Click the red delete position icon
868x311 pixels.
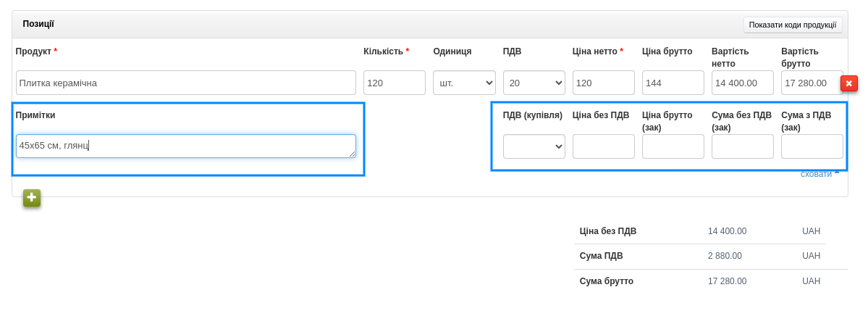(x=848, y=83)
